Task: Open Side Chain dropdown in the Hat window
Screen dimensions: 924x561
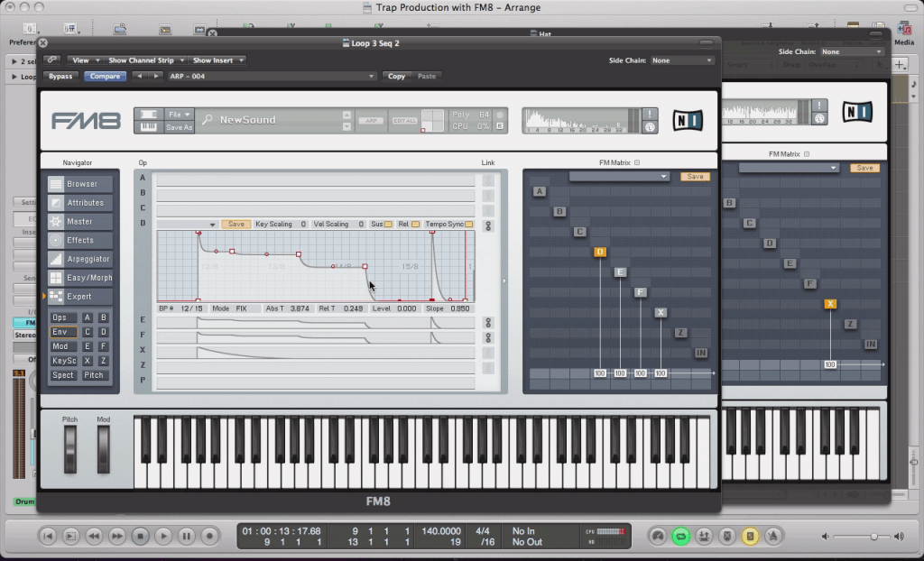Action: pyautogui.click(x=852, y=51)
